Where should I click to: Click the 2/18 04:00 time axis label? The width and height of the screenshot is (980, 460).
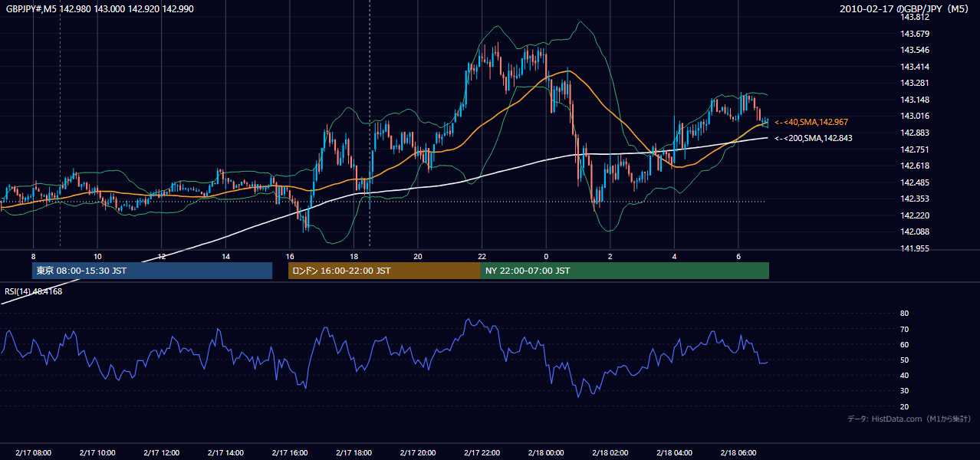tap(674, 453)
